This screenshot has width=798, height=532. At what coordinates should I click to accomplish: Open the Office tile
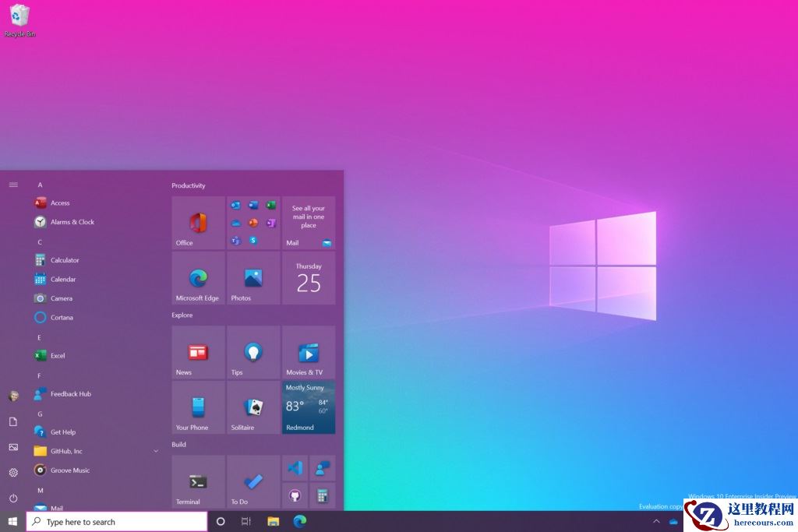(198, 223)
